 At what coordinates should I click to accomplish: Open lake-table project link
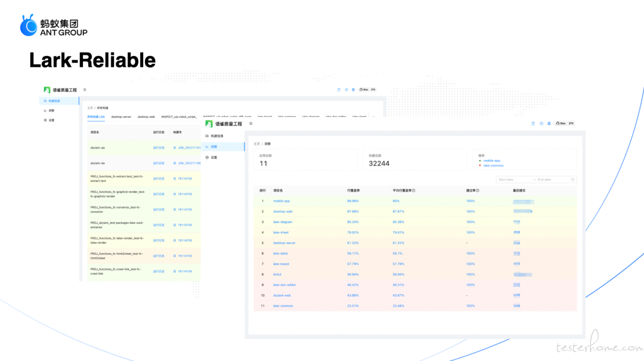(280, 253)
